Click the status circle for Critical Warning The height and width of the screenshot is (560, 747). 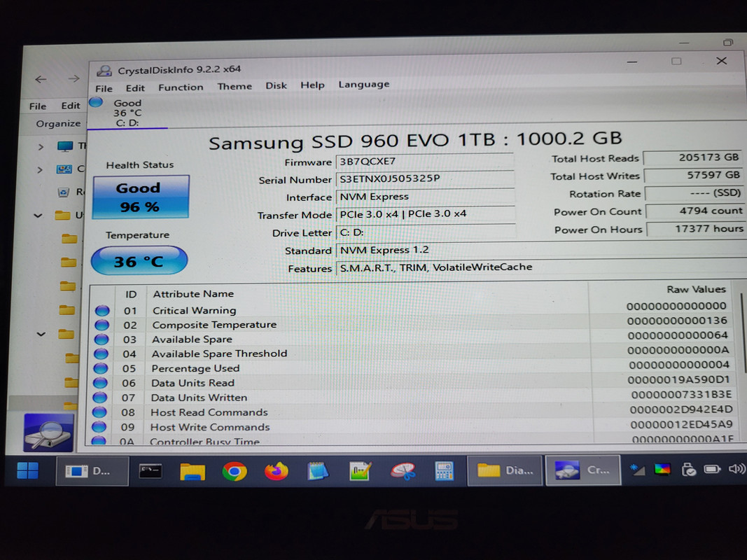(102, 311)
